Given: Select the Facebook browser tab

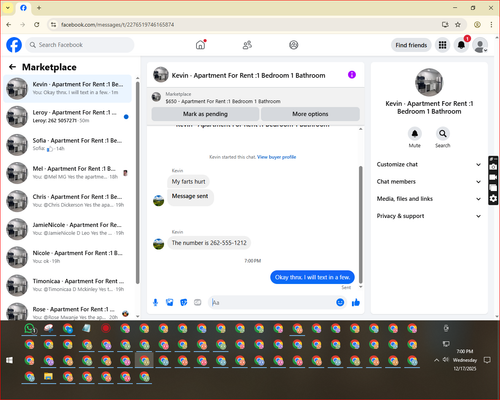Looking at the screenshot, I should [x=23, y=8].
